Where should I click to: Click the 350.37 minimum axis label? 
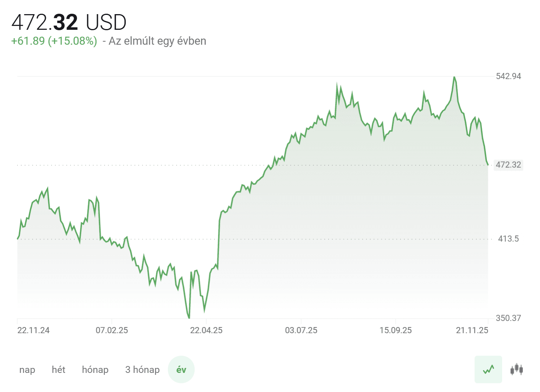508,318
